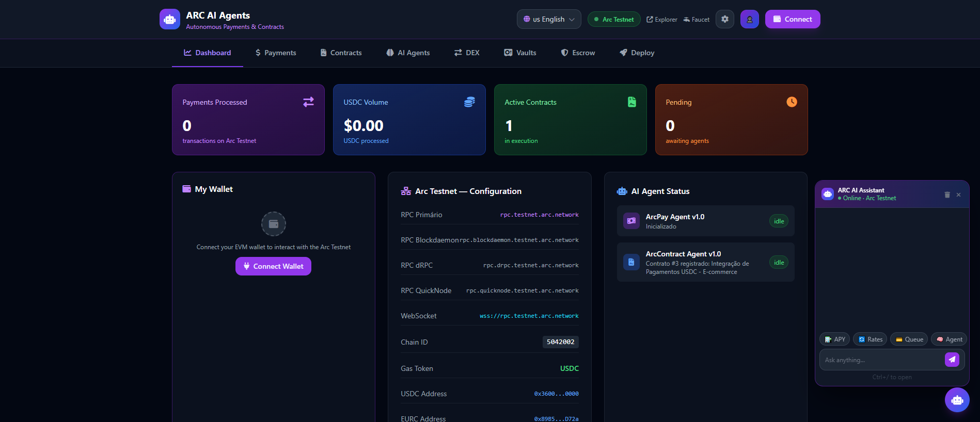
Task: Click the 5042002 Chain ID value
Action: (560, 342)
